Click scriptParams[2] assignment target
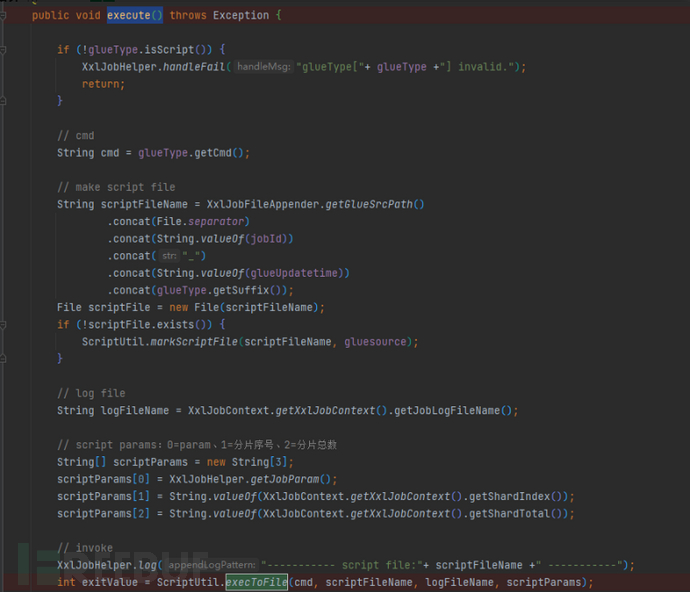Image resolution: width=690 pixels, height=592 pixels. [x=103, y=513]
